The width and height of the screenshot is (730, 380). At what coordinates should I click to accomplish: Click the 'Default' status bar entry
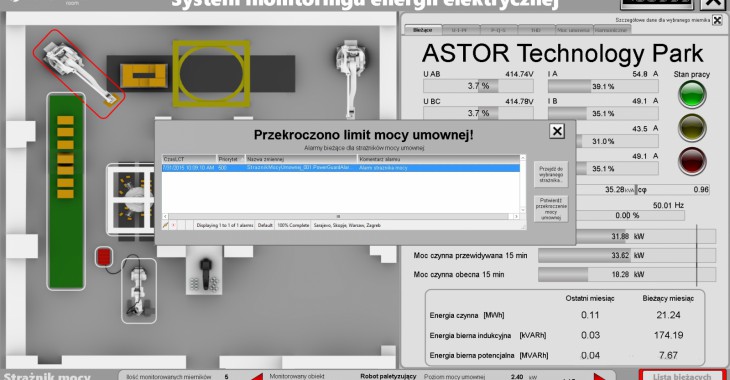tap(265, 225)
